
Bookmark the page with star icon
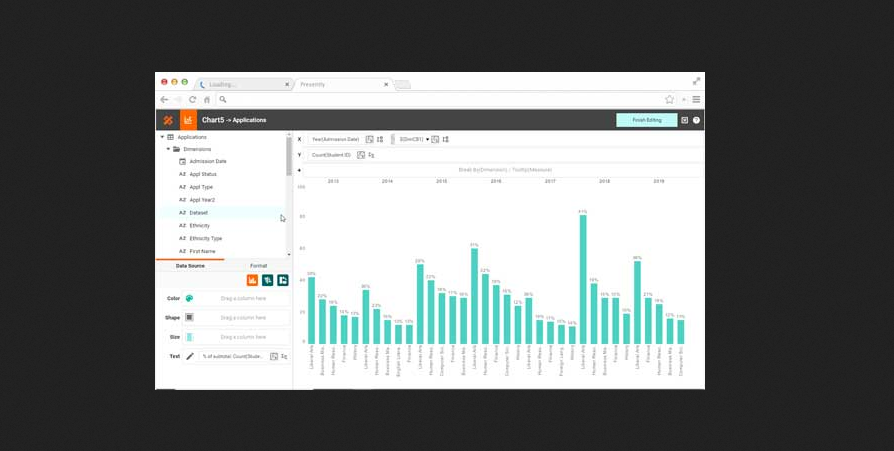click(669, 100)
